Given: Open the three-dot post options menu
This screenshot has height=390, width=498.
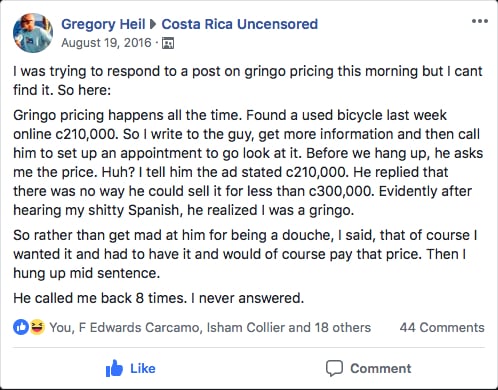Looking at the screenshot, I should pos(480,21).
